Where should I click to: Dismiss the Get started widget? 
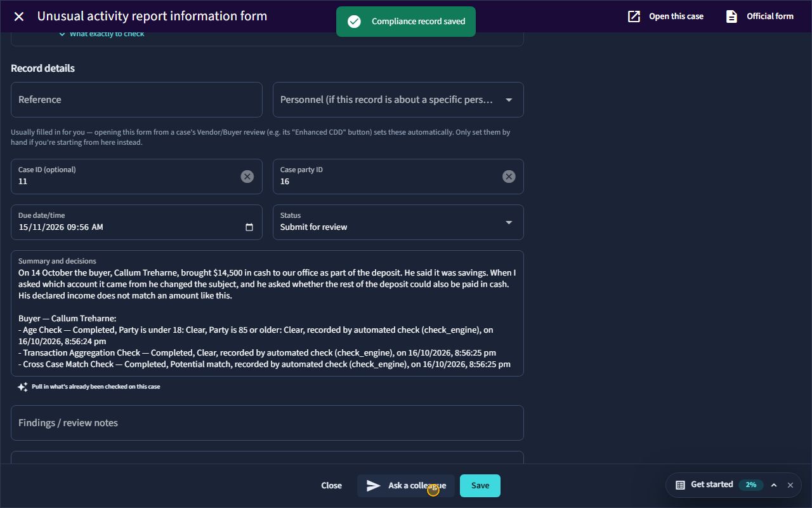pos(790,485)
